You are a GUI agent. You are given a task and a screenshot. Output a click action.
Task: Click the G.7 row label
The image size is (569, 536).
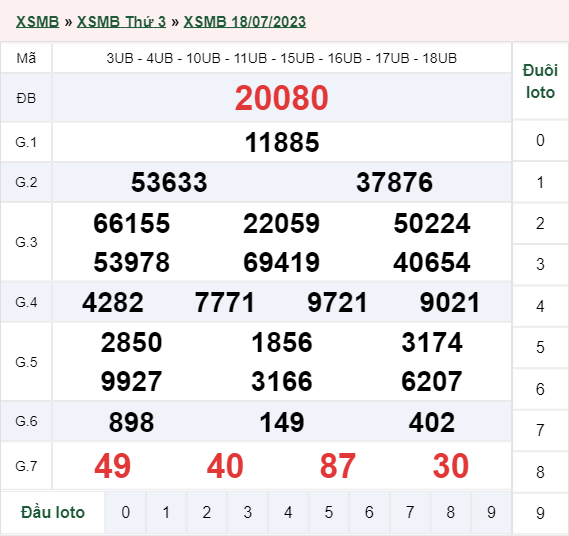pyautogui.click(x=26, y=466)
